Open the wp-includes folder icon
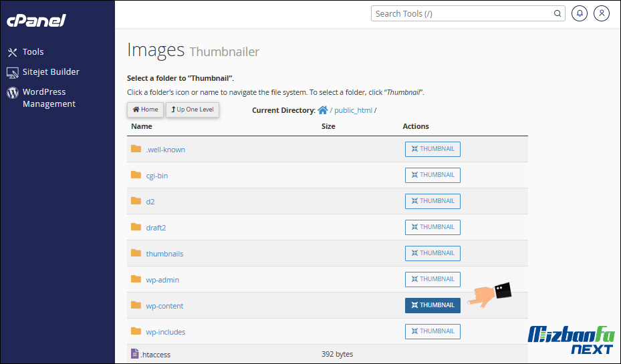621x364 pixels. 136,331
